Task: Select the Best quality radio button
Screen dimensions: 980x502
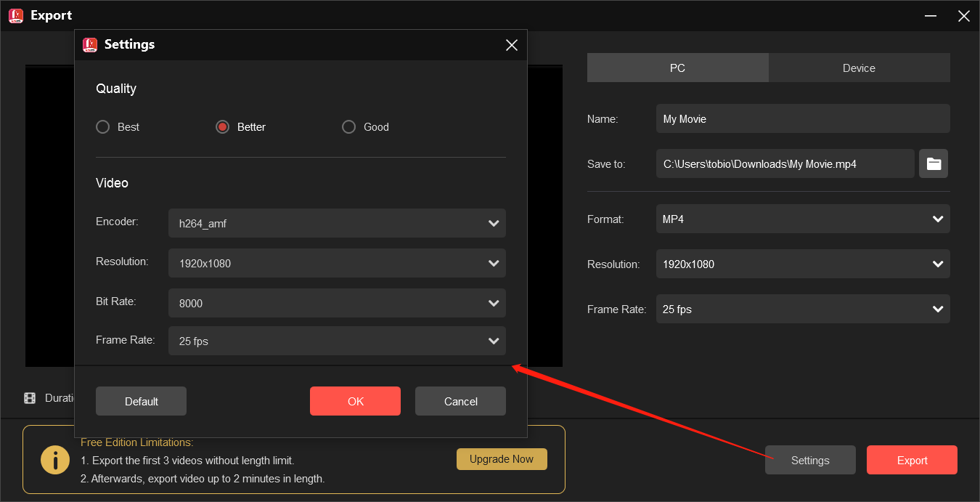Action: pyautogui.click(x=102, y=126)
